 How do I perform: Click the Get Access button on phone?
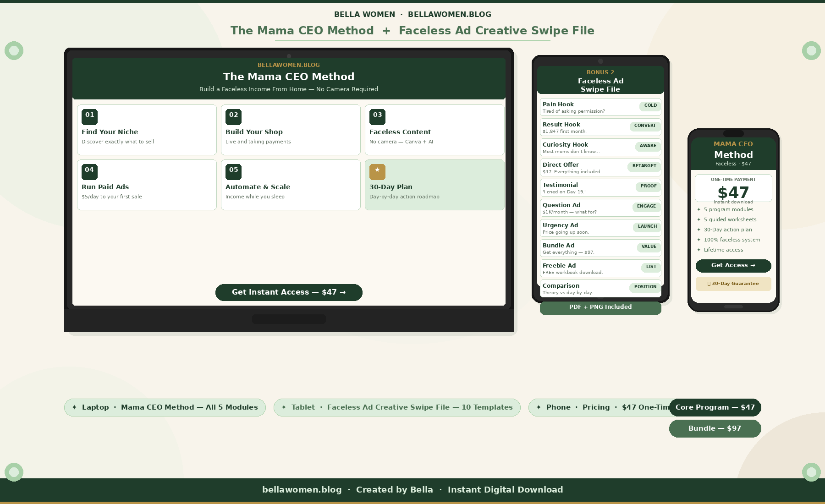pos(733,266)
